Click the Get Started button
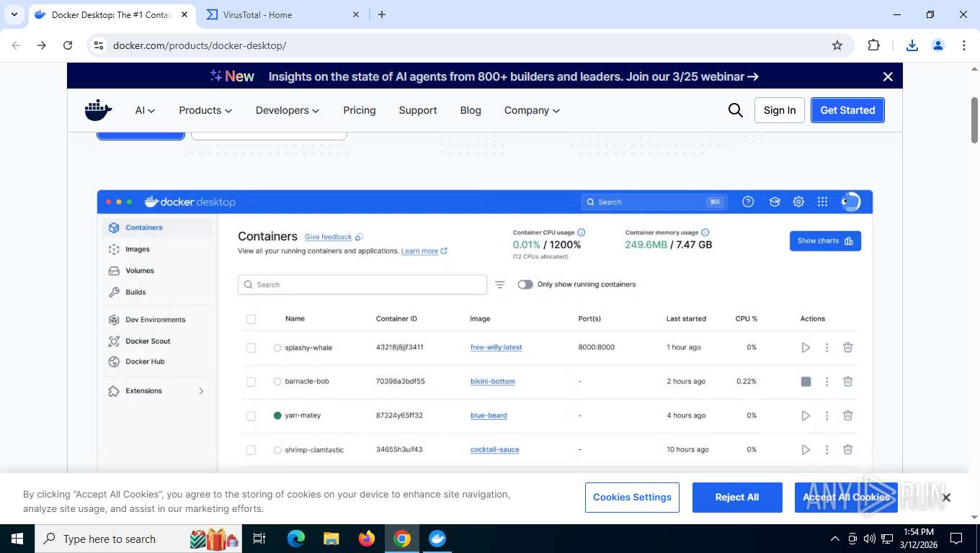980x553 pixels. coord(847,110)
